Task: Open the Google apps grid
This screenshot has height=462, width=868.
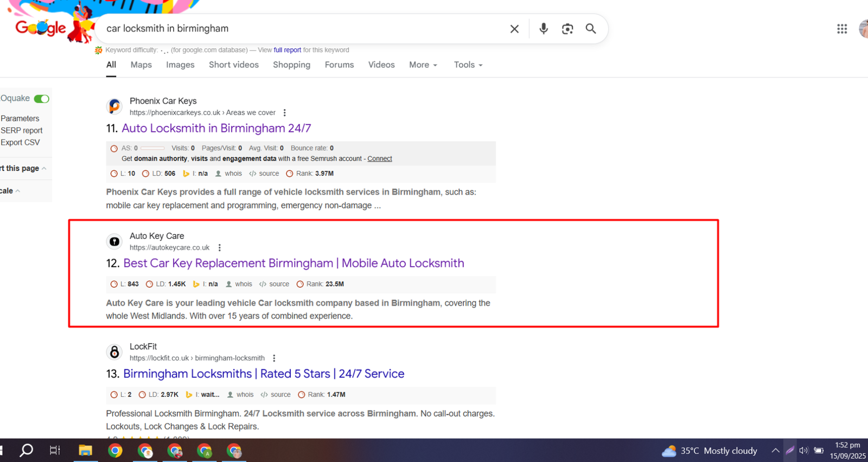Action: click(x=841, y=29)
